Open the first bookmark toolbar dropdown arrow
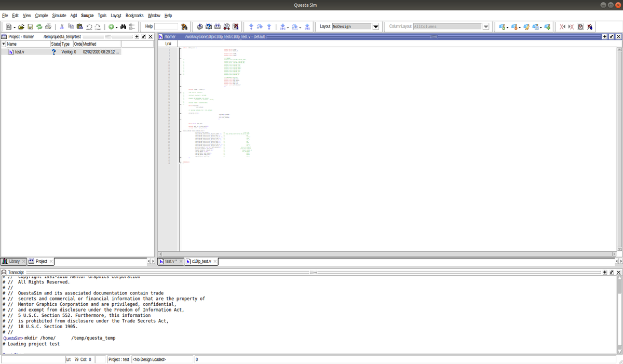623x364 pixels. click(x=507, y=27)
